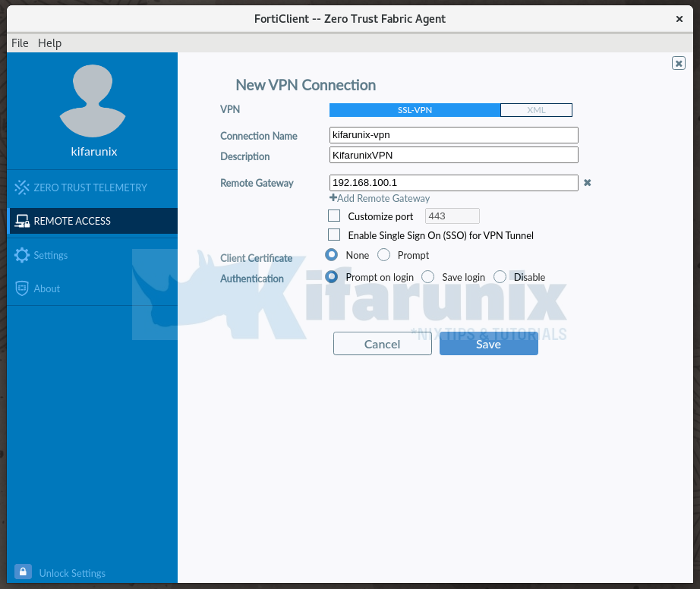Select Prompt for Client Certificate

tap(384, 255)
